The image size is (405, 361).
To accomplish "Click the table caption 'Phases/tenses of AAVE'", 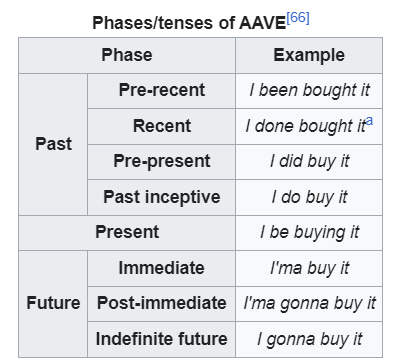I will click(x=189, y=23).
